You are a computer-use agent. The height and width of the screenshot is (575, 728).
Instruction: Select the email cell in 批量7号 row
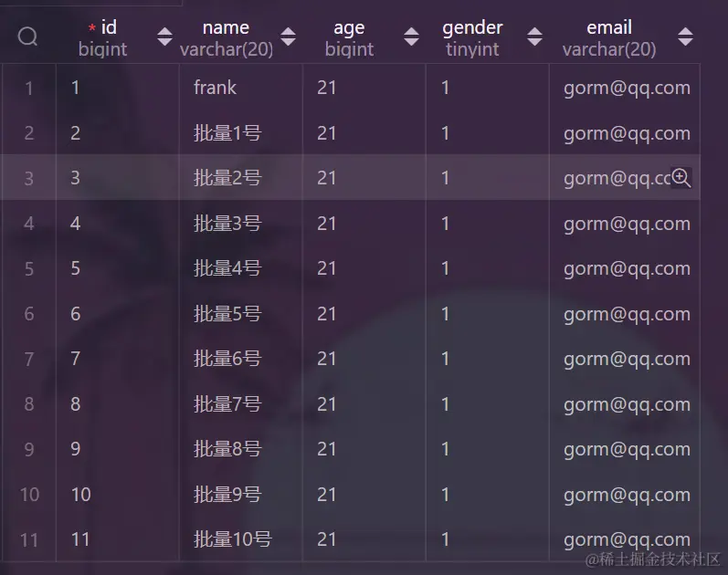(625, 403)
